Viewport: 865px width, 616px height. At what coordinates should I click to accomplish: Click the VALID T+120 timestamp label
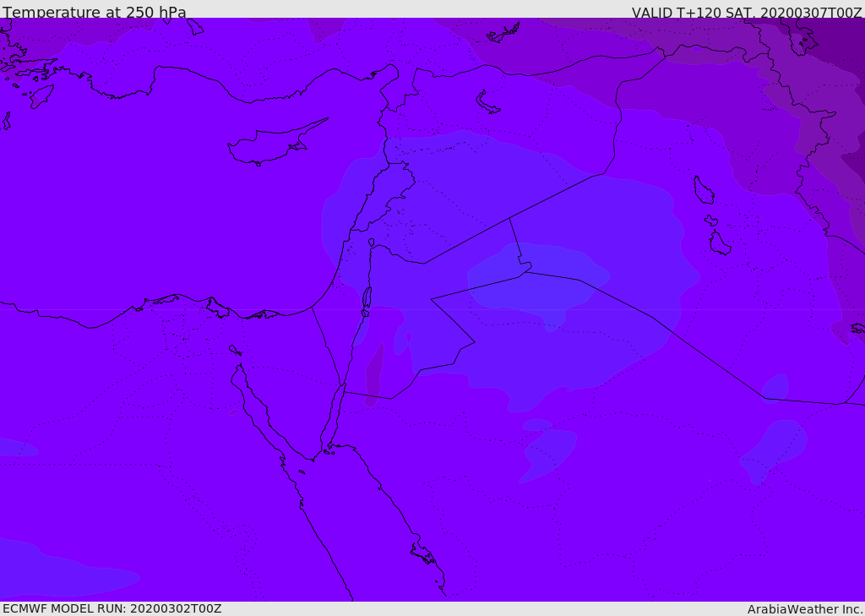pos(747,13)
